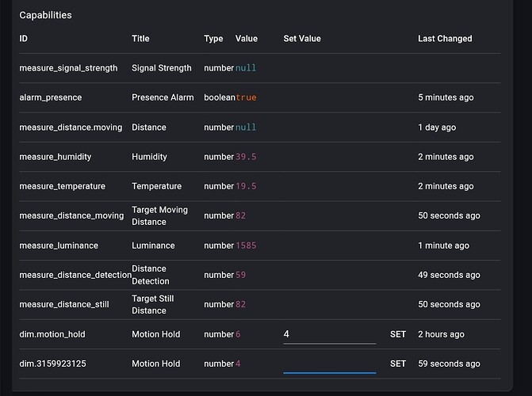Click SET button in dim.motion_hold row
The image size is (532, 396).
coord(397,334)
